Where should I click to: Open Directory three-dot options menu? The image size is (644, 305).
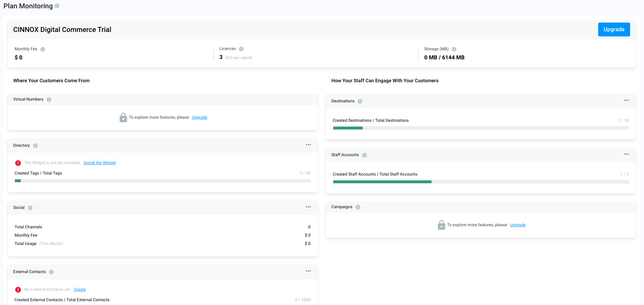pos(308,145)
